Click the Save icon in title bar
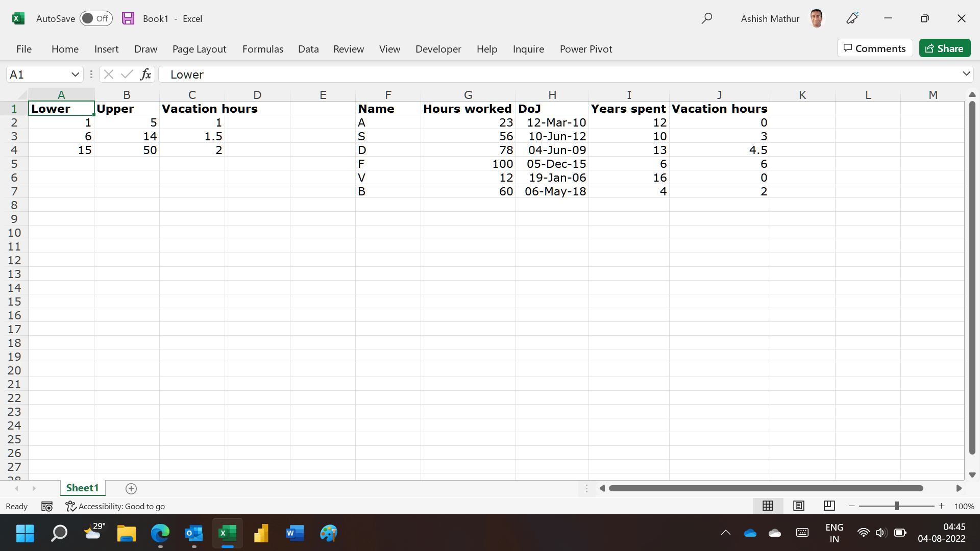980x551 pixels. 128,18
